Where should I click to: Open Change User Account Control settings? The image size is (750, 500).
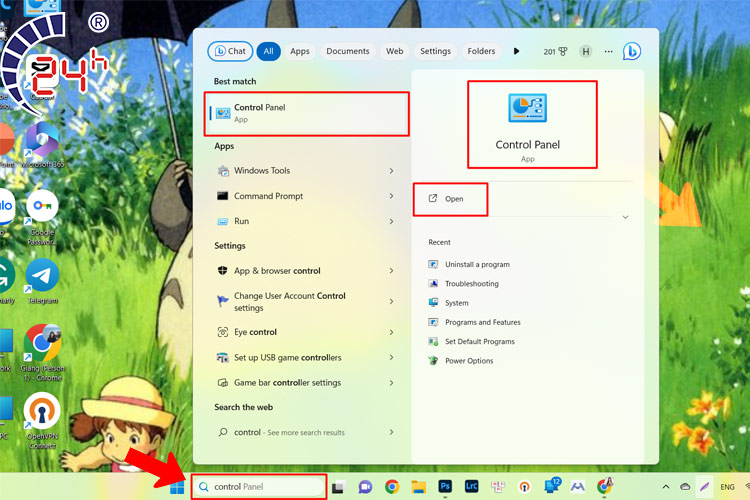307,301
